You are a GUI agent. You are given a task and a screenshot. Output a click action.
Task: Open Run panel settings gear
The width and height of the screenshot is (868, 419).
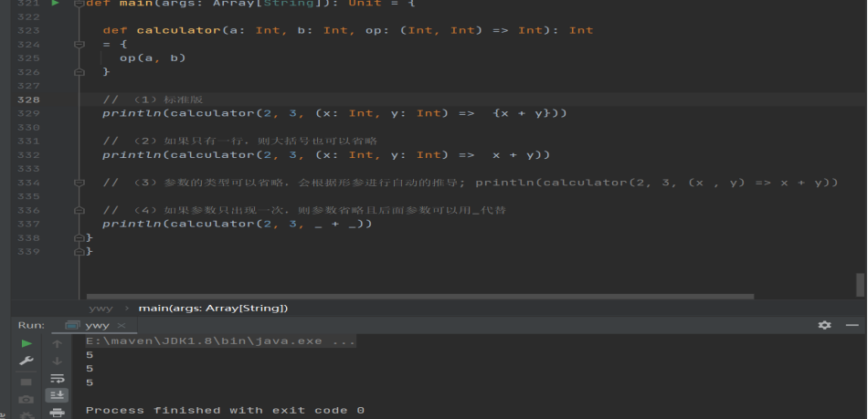click(x=825, y=325)
